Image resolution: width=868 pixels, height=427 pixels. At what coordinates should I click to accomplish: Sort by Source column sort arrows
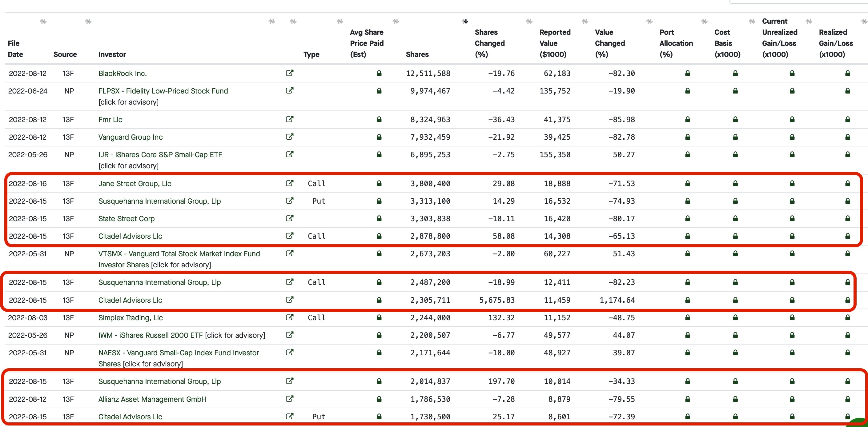point(88,22)
